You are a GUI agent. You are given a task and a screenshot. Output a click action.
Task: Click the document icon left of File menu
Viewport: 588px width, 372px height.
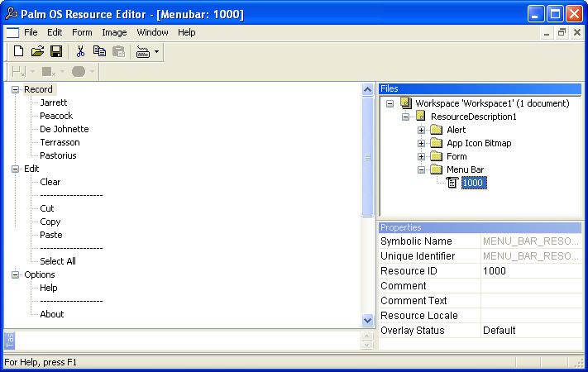pos(12,32)
